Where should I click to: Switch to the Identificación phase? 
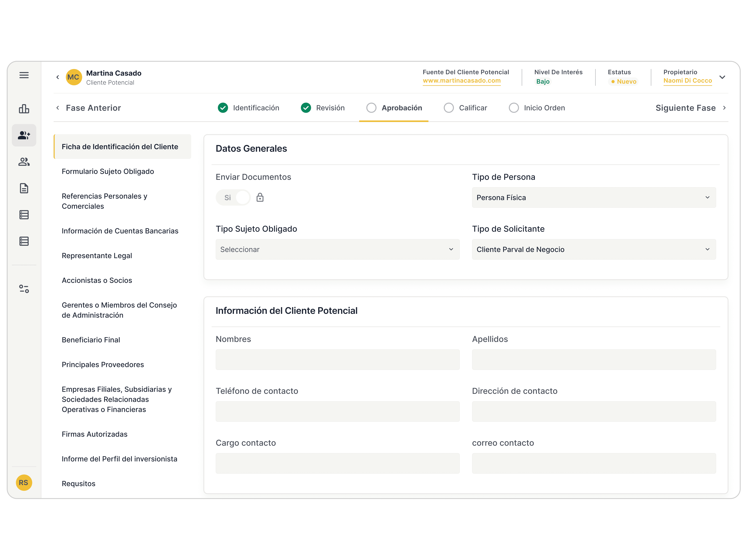(x=249, y=108)
